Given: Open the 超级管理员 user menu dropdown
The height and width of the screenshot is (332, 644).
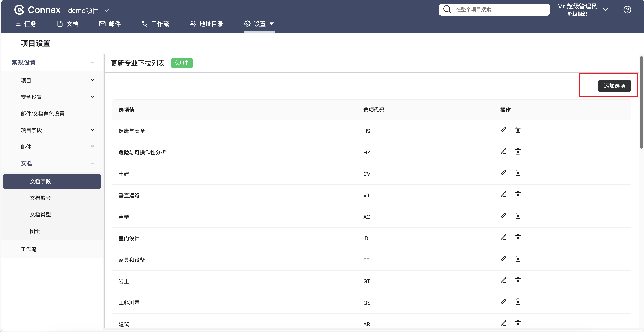Looking at the screenshot, I should (x=605, y=10).
